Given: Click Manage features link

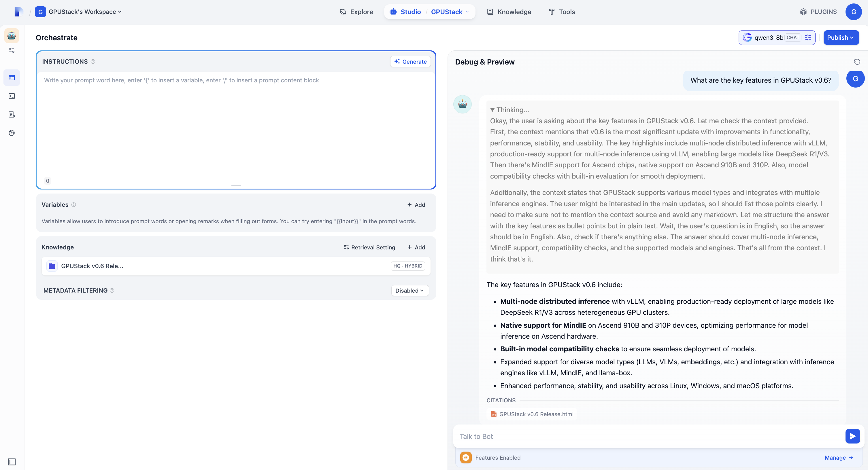Looking at the screenshot, I should [838, 458].
